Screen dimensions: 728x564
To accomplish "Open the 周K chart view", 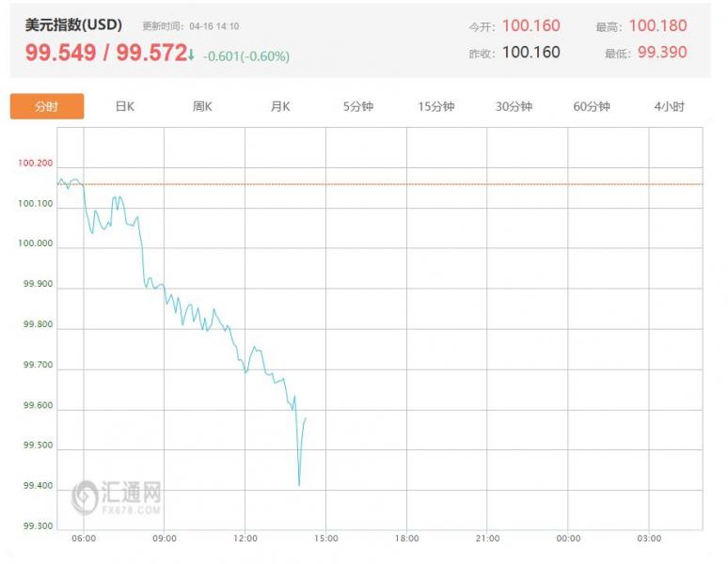I will click(x=202, y=106).
